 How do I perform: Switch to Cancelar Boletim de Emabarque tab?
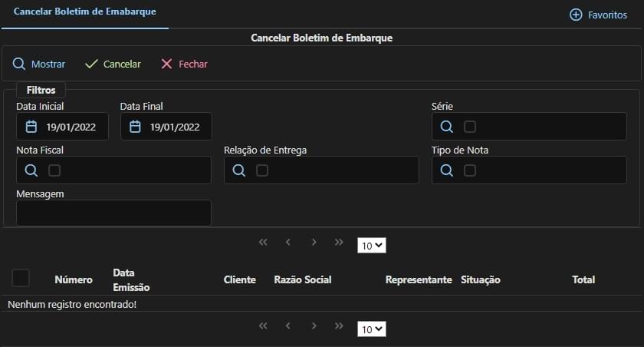[84, 13]
